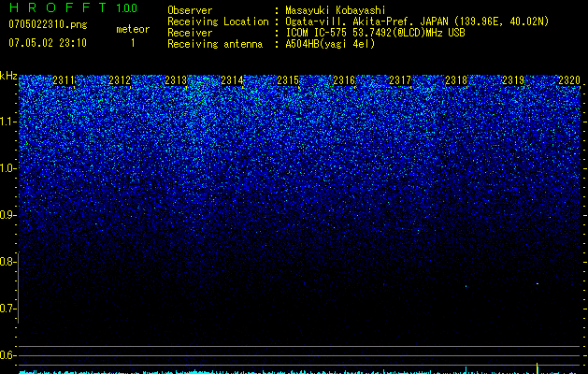Click the HROFFT 1.0.0 title text
This screenshot has height=374, width=588.
pyautogui.click(x=73, y=7)
